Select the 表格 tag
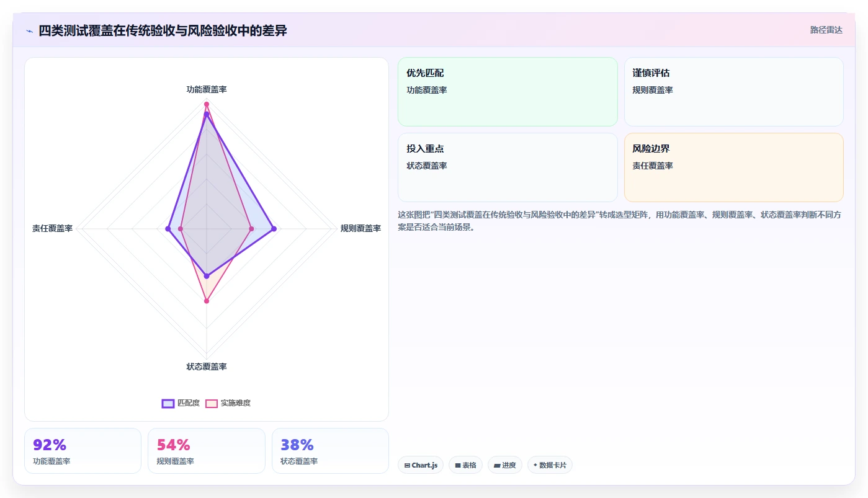868x498 pixels. pos(465,465)
